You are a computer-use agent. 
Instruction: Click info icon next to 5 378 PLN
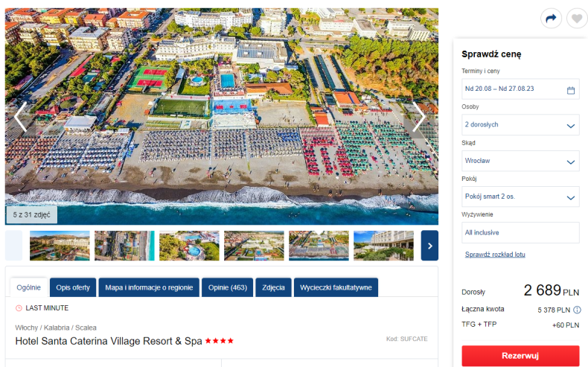(x=577, y=310)
